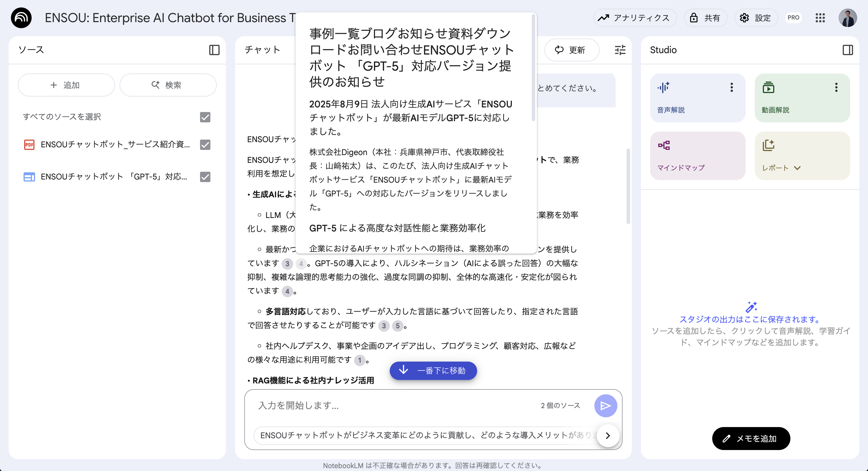Click チャット panel title
This screenshot has height=471, width=868.
(x=262, y=50)
